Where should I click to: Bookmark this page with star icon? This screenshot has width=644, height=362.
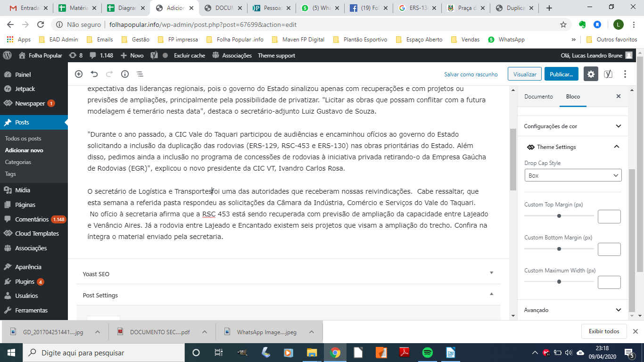pyautogui.click(x=563, y=25)
